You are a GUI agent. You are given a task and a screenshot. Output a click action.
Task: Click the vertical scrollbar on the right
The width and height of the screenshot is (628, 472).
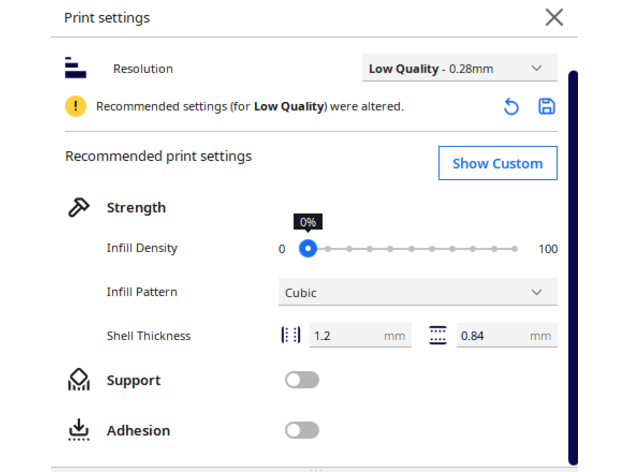pyautogui.click(x=573, y=260)
